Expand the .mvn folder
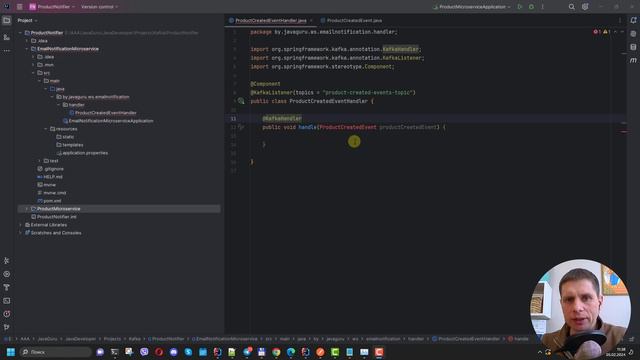 [x=33, y=64]
